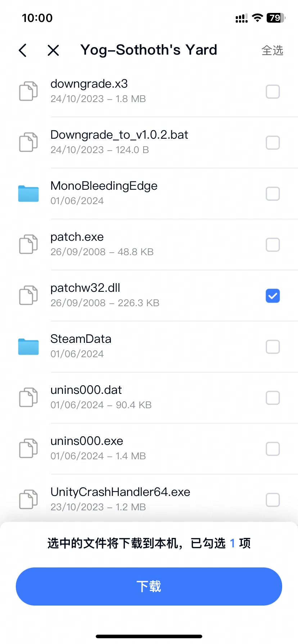Enable the SteamData checkbox
The image size is (298, 644).
(x=272, y=347)
